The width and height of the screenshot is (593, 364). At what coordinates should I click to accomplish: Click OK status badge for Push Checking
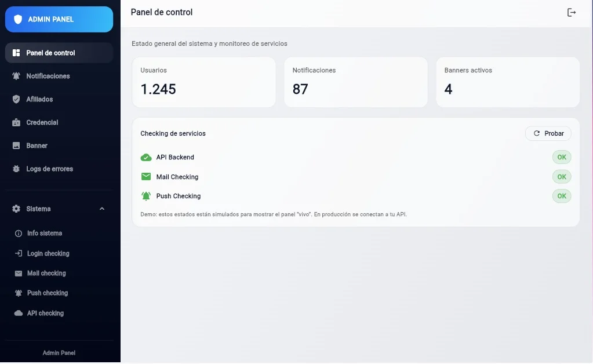pos(562,196)
